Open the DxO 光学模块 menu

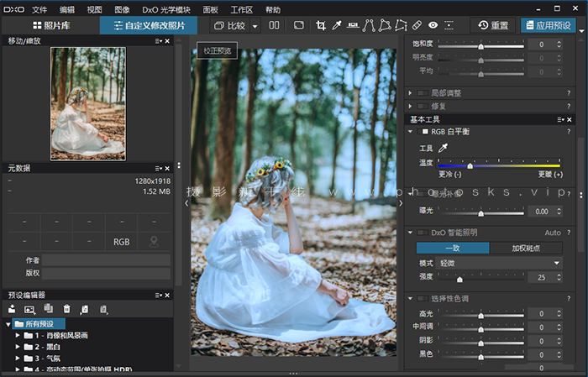tap(166, 10)
